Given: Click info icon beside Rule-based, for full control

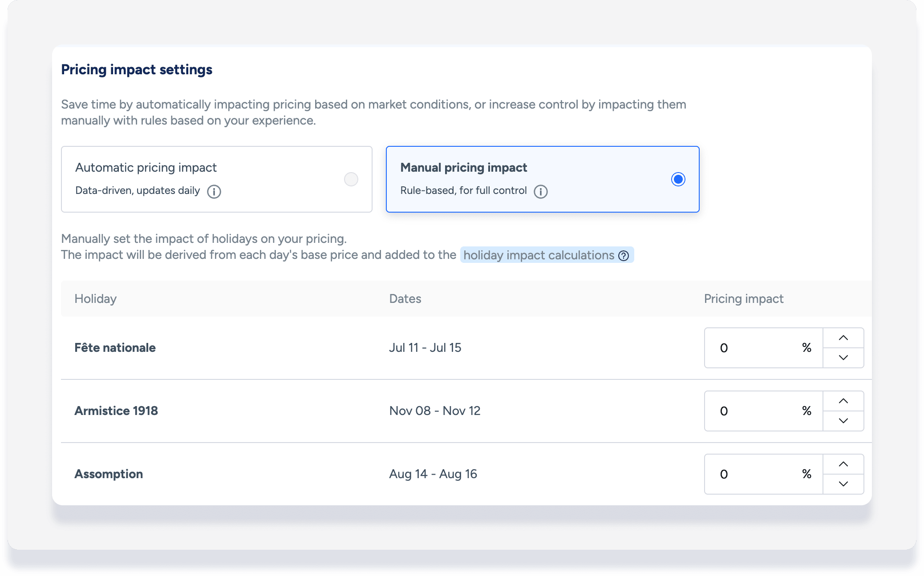Looking at the screenshot, I should click(x=541, y=192).
